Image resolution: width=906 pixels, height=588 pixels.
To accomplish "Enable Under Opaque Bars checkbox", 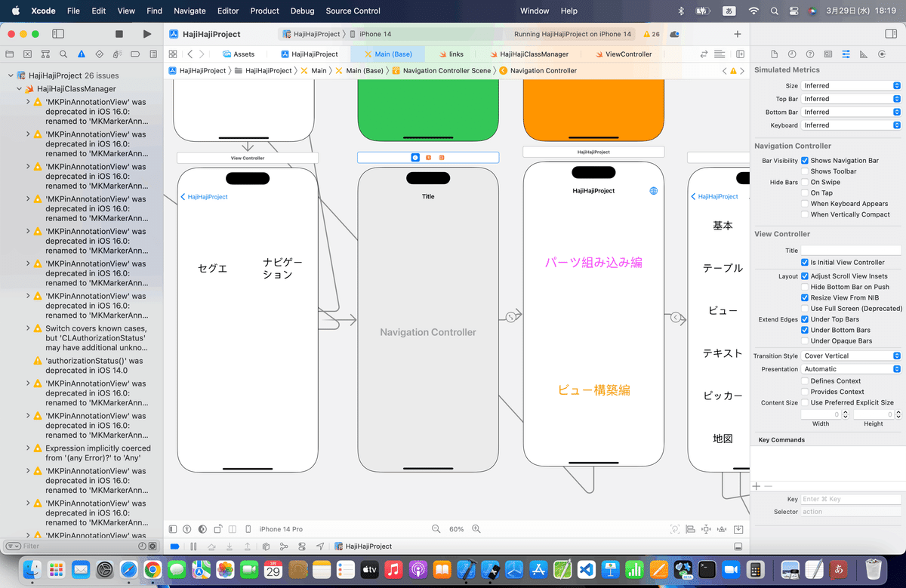I will tap(805, 341).
